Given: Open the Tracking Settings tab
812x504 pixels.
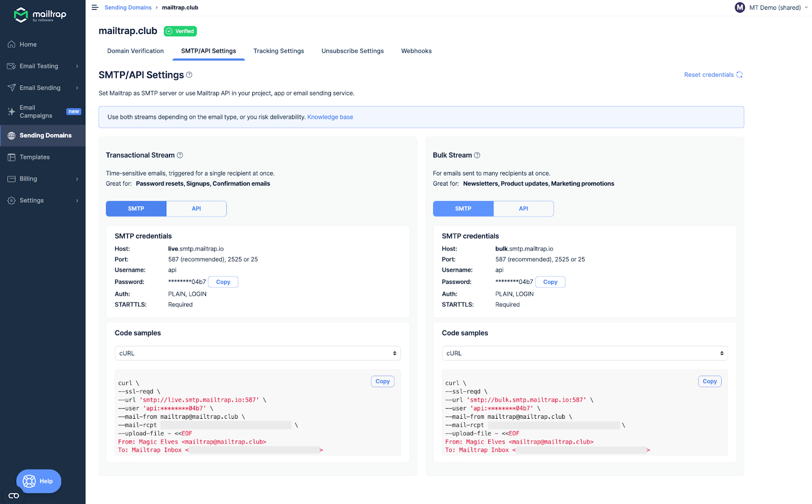Looking at the screenshot, I should tap(279, 51).
